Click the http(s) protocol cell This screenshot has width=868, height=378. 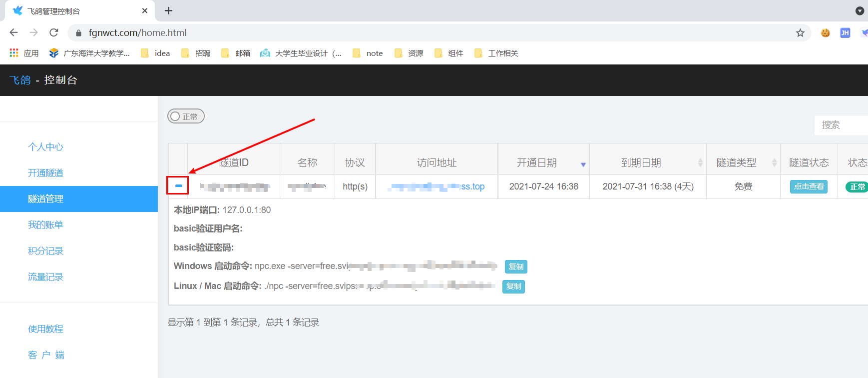click(x=355, y=186)
